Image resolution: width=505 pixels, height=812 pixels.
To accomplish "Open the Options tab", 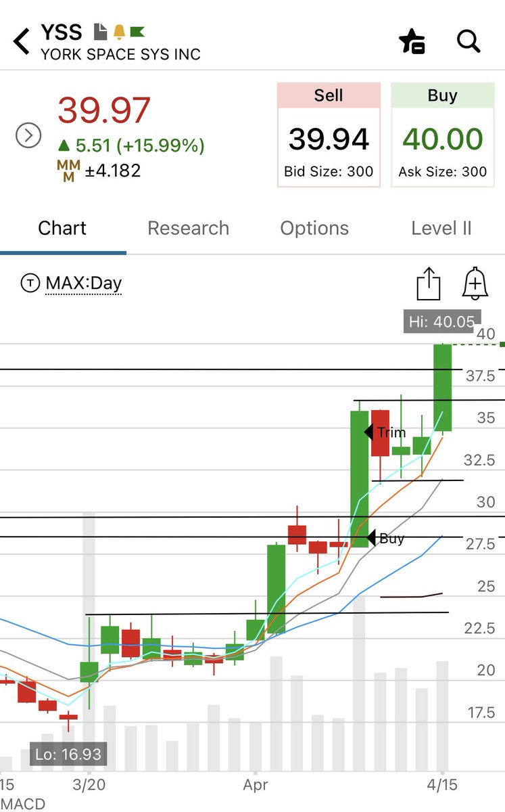I will click(315, 228).
